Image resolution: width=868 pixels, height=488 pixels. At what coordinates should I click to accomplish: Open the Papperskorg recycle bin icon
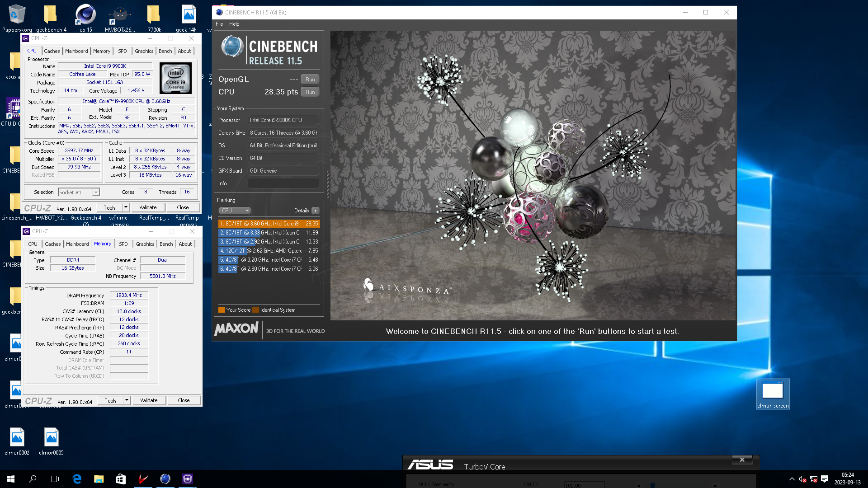click(17, 18)
